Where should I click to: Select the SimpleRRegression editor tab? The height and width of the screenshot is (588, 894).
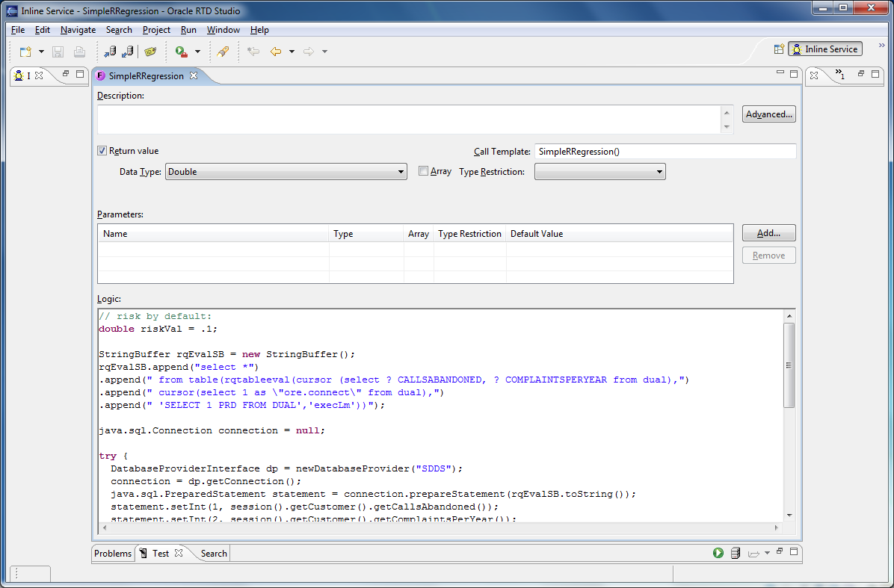pyautogui.click(x=146, y=75)
